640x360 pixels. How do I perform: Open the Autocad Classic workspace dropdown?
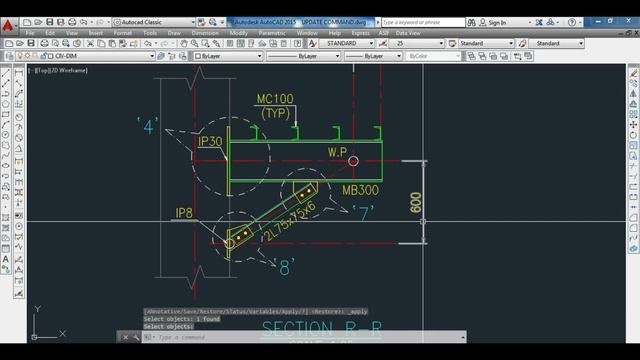click(192, 22)
